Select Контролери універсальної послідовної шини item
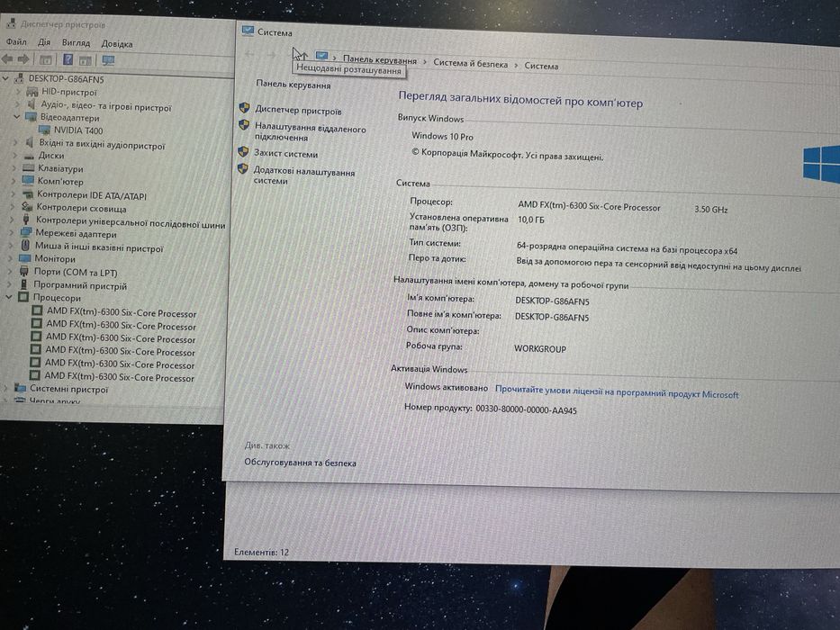This screenshot has height=630, width=840. 131,222
